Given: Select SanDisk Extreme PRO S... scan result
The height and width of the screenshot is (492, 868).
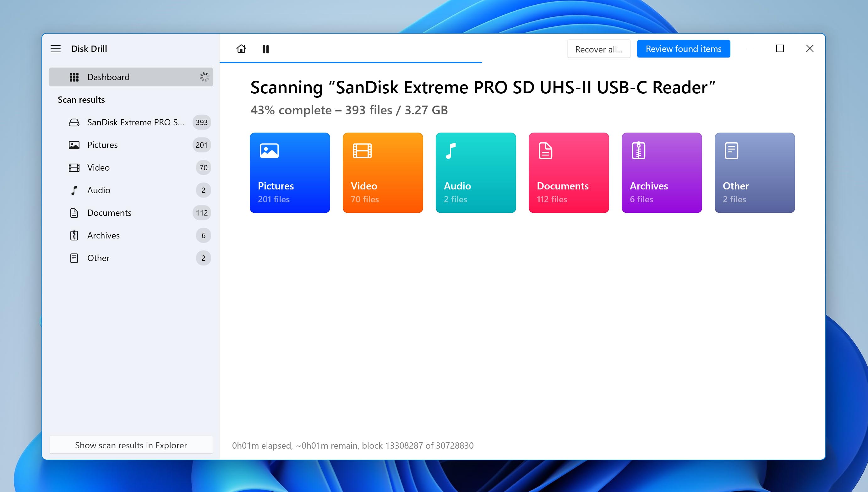Looking at the screenshot, I should coord(136,122).
